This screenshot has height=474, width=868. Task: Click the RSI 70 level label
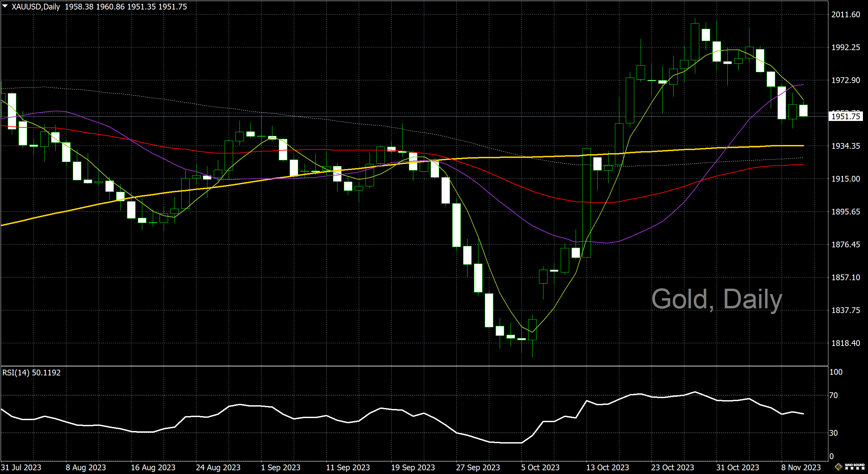(833, 395)
